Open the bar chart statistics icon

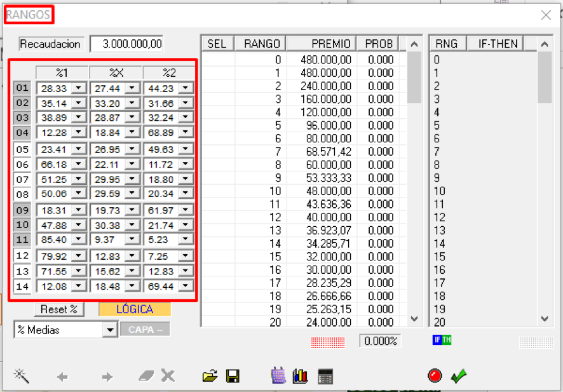tap(301, 376)
